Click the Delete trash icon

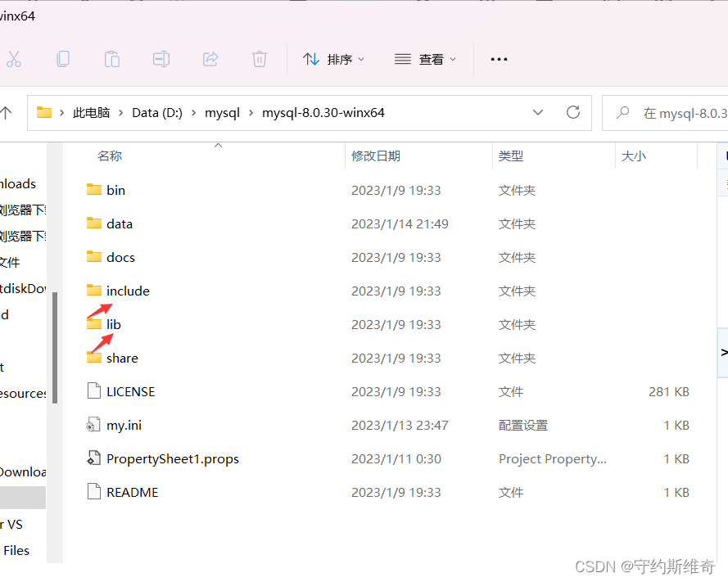260,58
